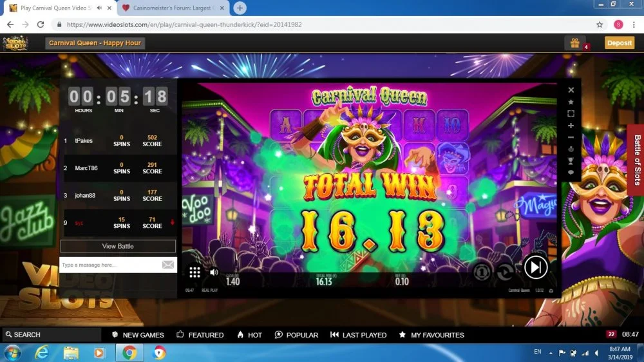This screenshot has height=362, width=644.
Task: Open the Battle of Slots side tab
Action: tap(636, 160)
